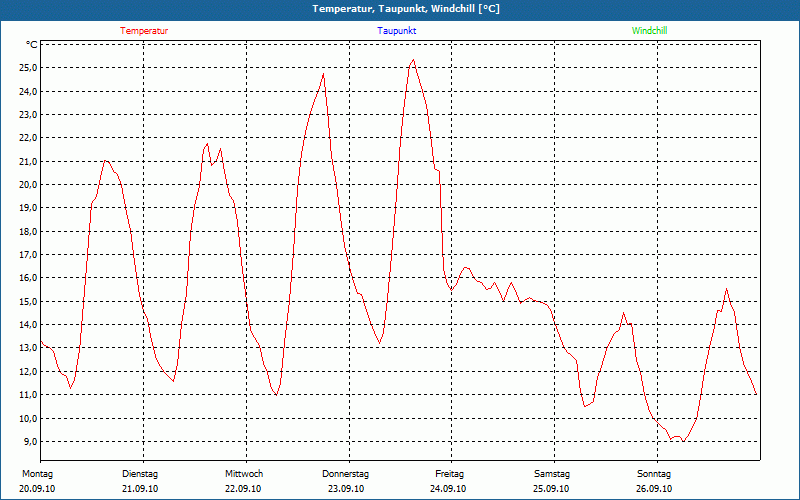Click the '23,0' y-axis value

point(28,115)
